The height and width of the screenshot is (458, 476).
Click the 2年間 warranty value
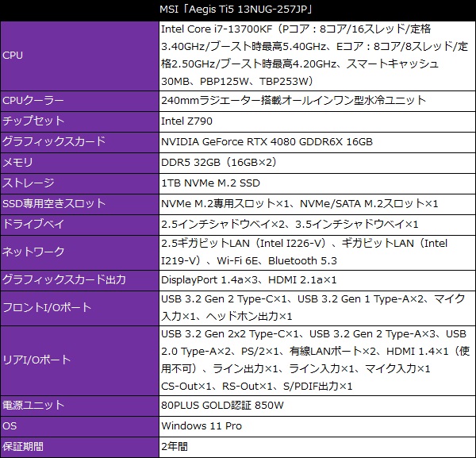click(175, 447)
